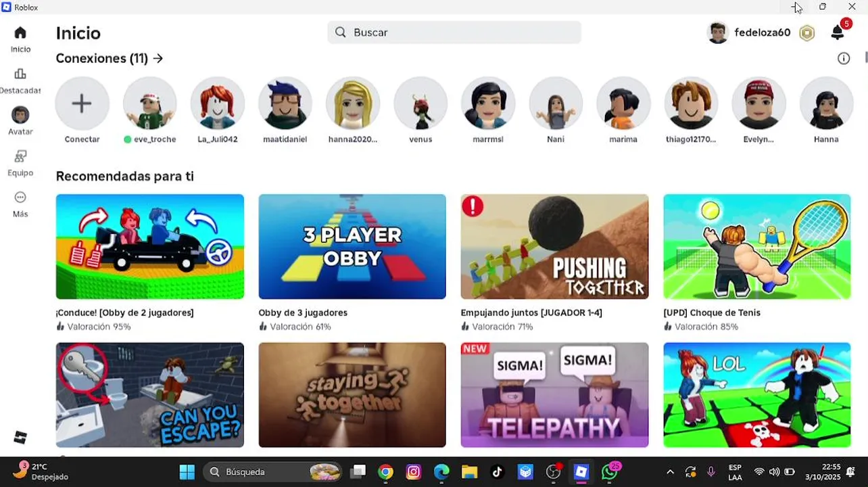
Task: Open the Staying Together thumbnail
Action: 352,395
